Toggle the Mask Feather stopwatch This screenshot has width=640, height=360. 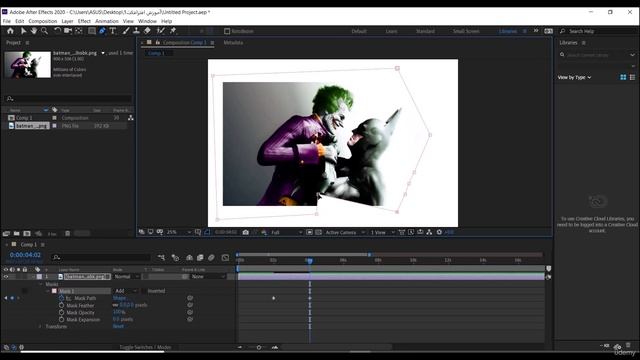tap(62, 305)
